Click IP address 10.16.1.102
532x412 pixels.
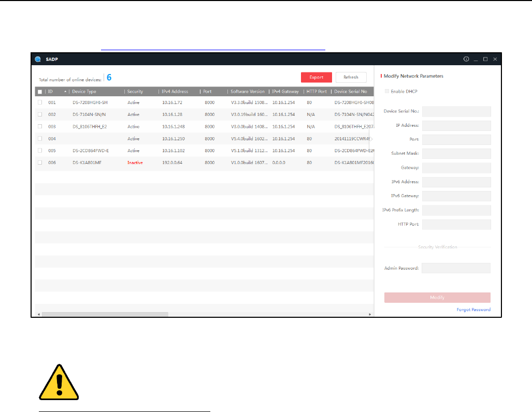pos(174,151)
